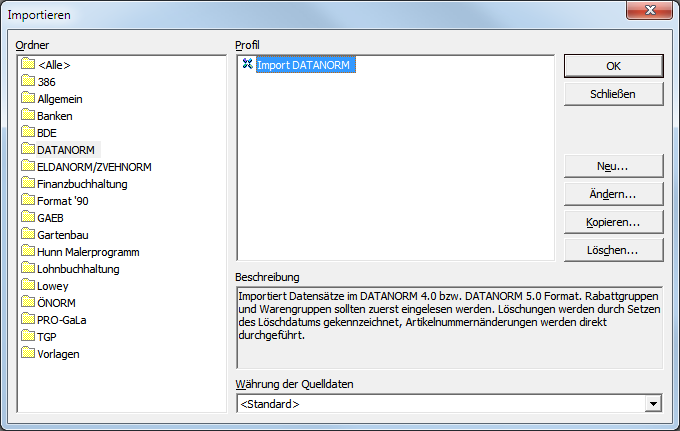This screenshot has width=680, height=431.
Task: Click the Schließen button
Action: [613, 94]
